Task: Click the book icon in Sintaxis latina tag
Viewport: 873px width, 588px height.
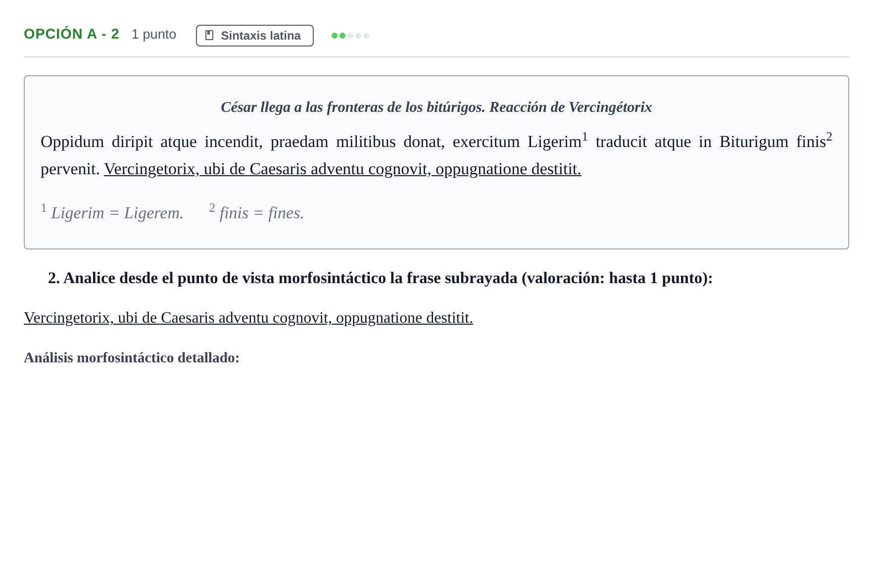Action: (209, 36)
